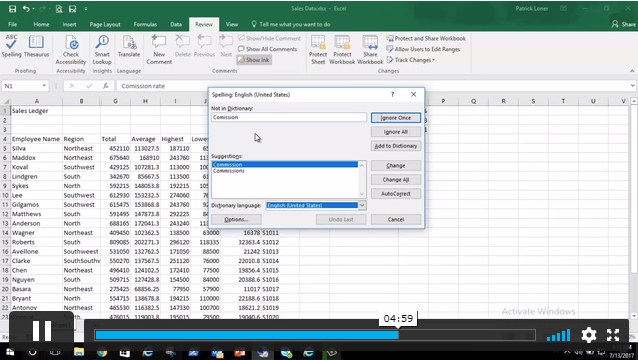Click Tell me what you want to do
This screenshot has height=360, width=638.
[x=291, y=24]
